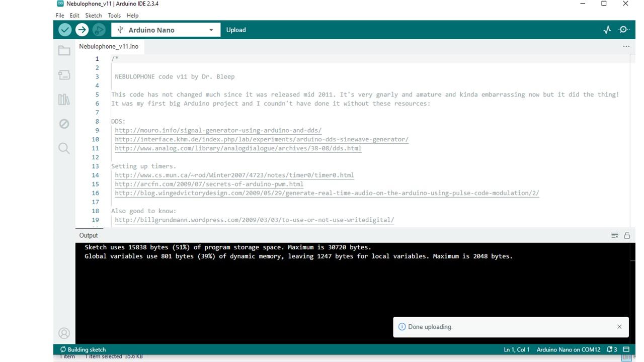This screenshot has width=644, height=362.
Task: Open the Sketchbook folder panel
Action: pos(64,50)
